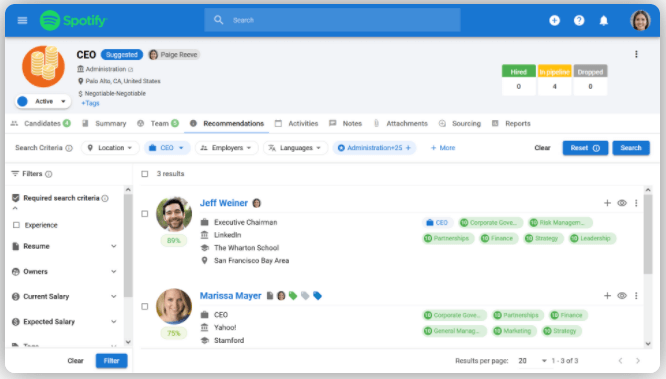Click Marissa Mayer's gray tag icon
Screen dimensions: 666x379
(305, 295)
